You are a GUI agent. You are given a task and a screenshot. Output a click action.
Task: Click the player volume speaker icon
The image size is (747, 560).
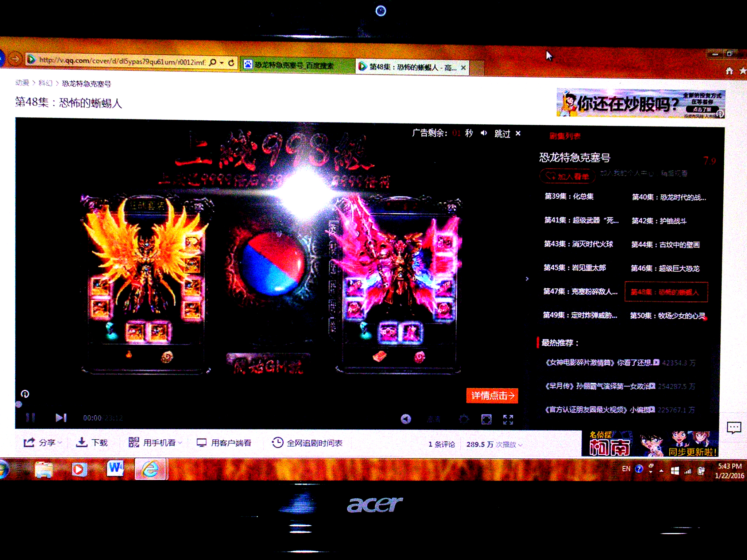tap(406, 419)
